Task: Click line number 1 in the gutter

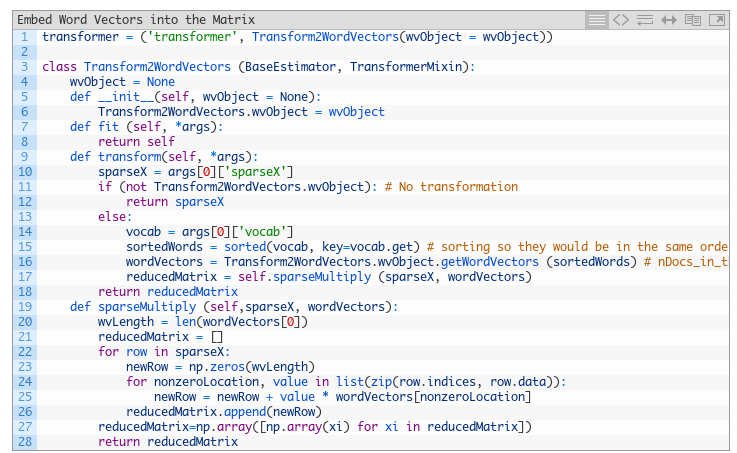Action: [24, 37]
